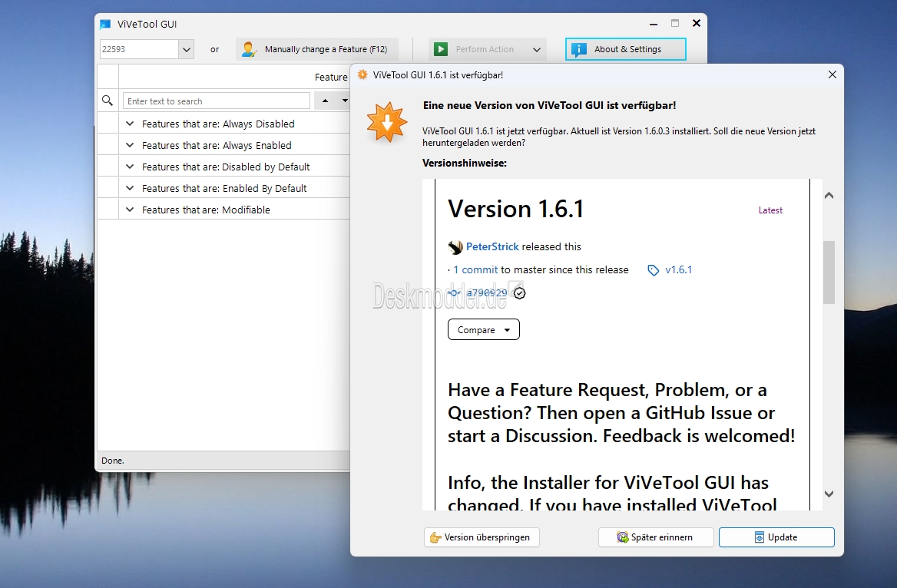Click the small update icon in dialog title
This screenshot has width=897, height=588.
pyautogui.click(x=362, y=75)
